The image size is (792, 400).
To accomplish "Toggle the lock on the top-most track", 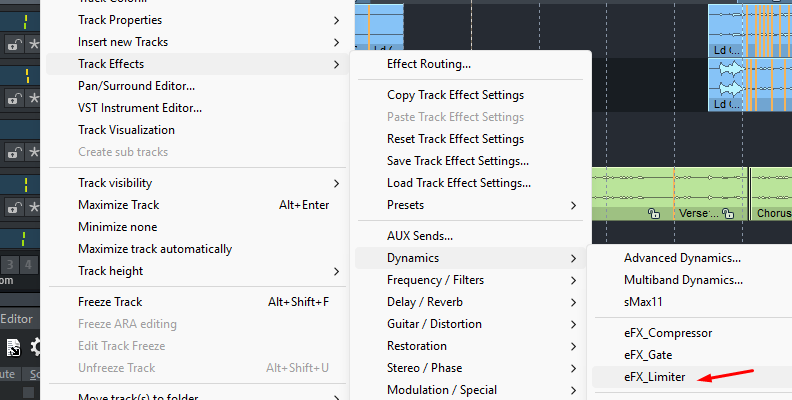I will point(14,45).
